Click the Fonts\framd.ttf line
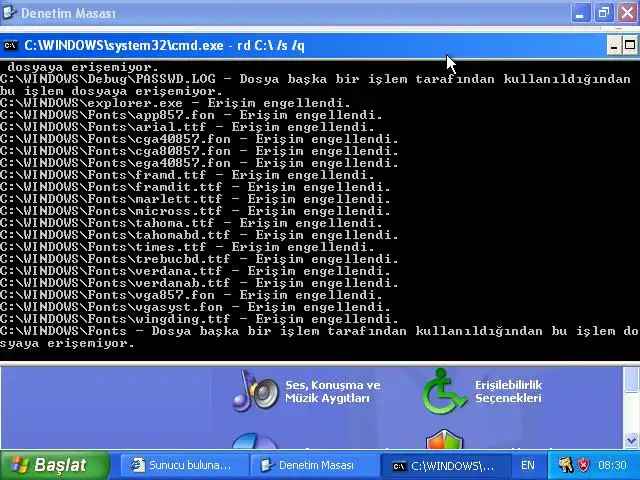Screen dimensions: 640x480 (187, 175)
